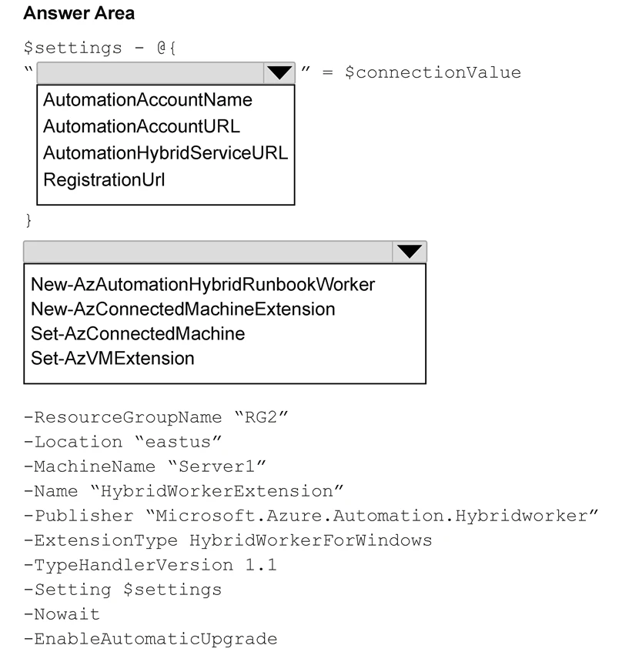Pick Set-AzConnectedMachine option
Screen dimensions: 622x672
point(138,333)
